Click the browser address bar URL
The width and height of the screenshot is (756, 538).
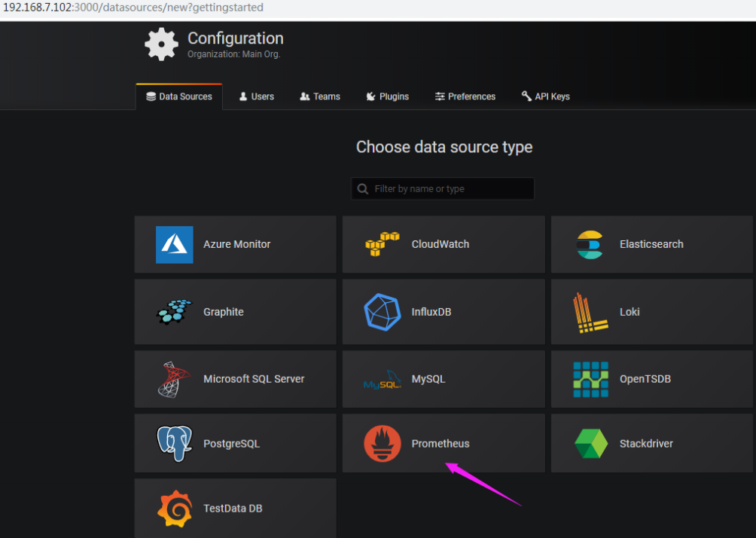[x=133, y=8]
